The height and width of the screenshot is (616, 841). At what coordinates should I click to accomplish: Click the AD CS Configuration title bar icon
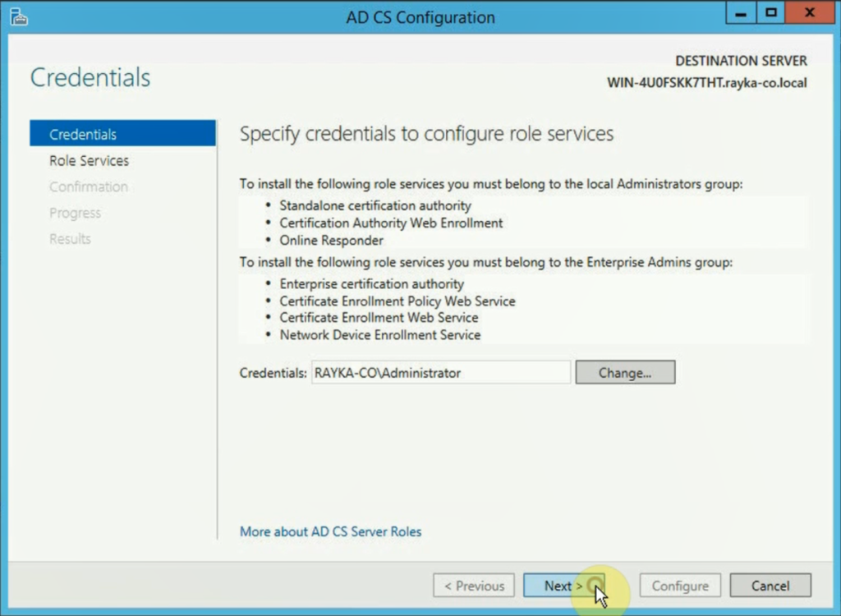click(19, 16)
